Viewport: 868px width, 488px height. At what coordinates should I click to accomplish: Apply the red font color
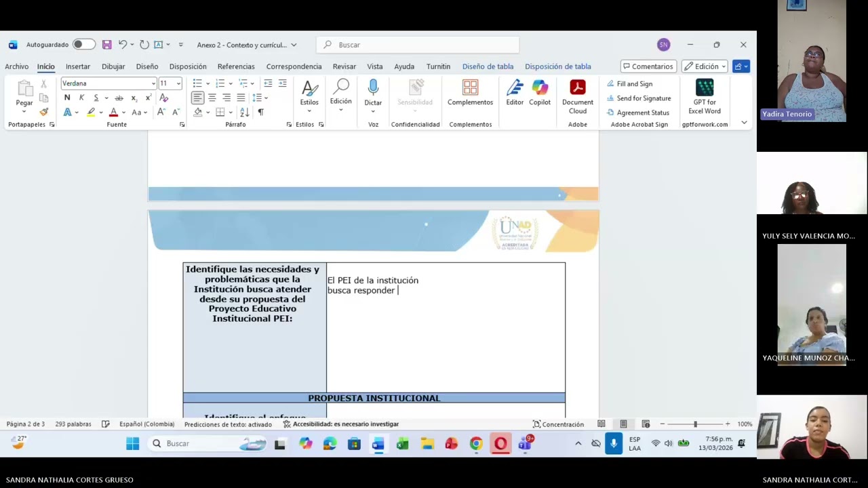113,113
